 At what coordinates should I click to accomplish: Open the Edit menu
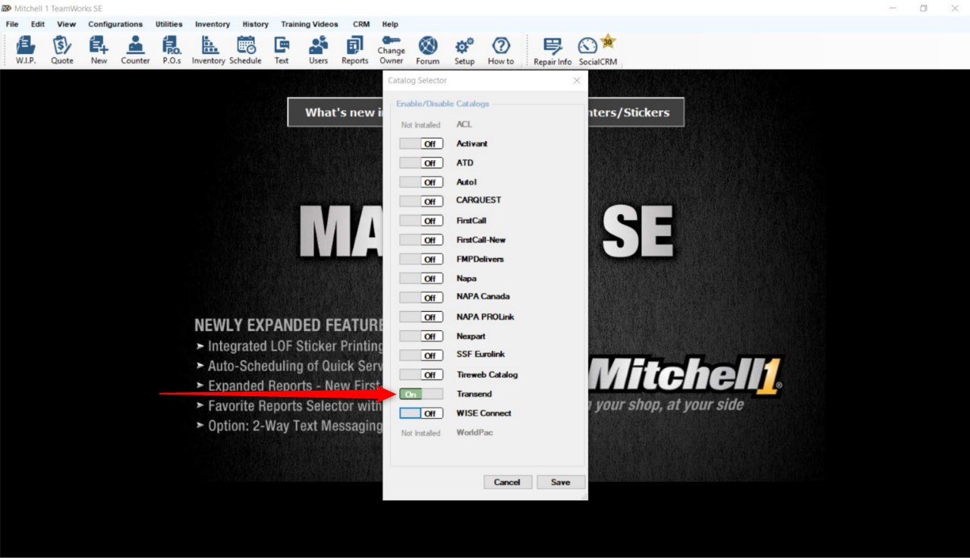pos(38,24)
